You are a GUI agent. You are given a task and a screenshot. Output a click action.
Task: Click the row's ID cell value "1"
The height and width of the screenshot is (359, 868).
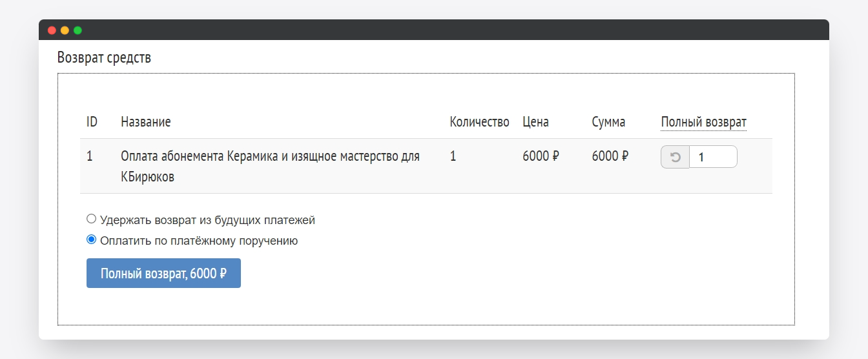click(x=90, y=156)
